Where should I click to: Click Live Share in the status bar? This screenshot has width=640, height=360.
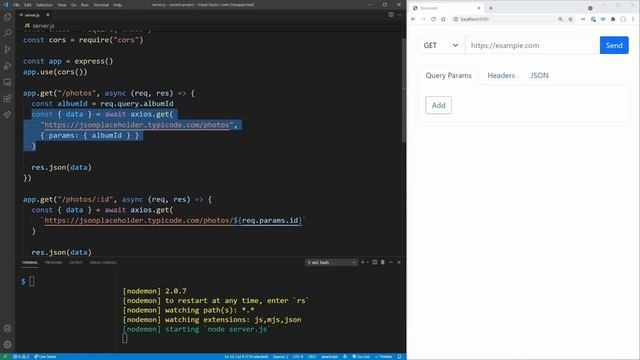tap(45, 357)
